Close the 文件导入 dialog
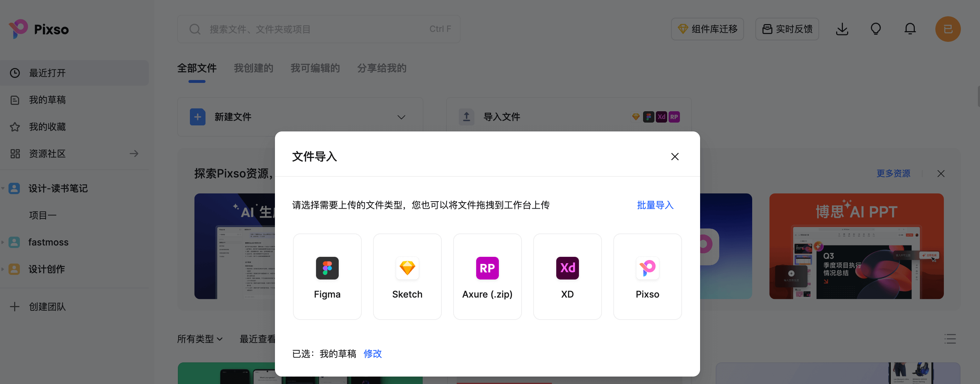The width and height of the screenshot is (980, 384). 675,157
